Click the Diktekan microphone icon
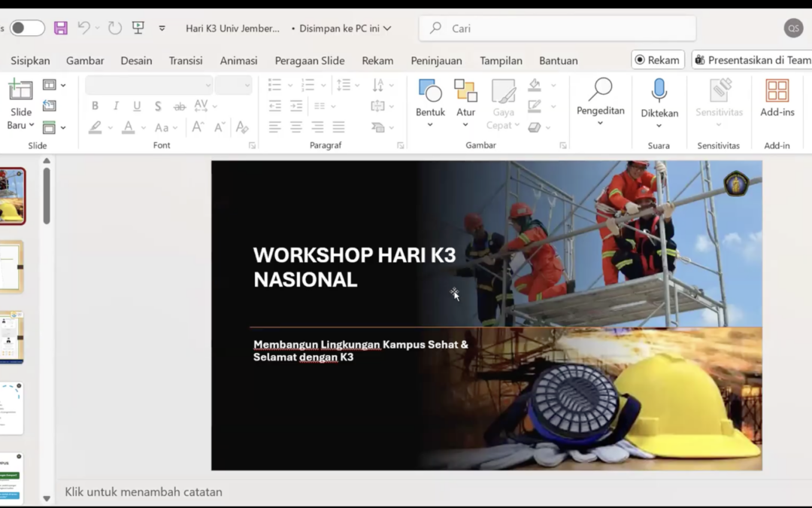The height and width of the screenshot is (508, 812). (x=659, y=90)
